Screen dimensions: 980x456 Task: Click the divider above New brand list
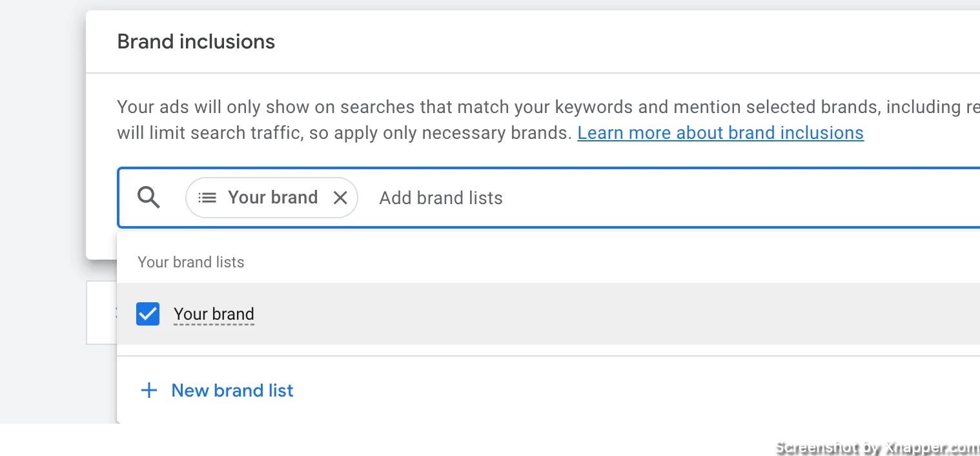click(548, 356)
